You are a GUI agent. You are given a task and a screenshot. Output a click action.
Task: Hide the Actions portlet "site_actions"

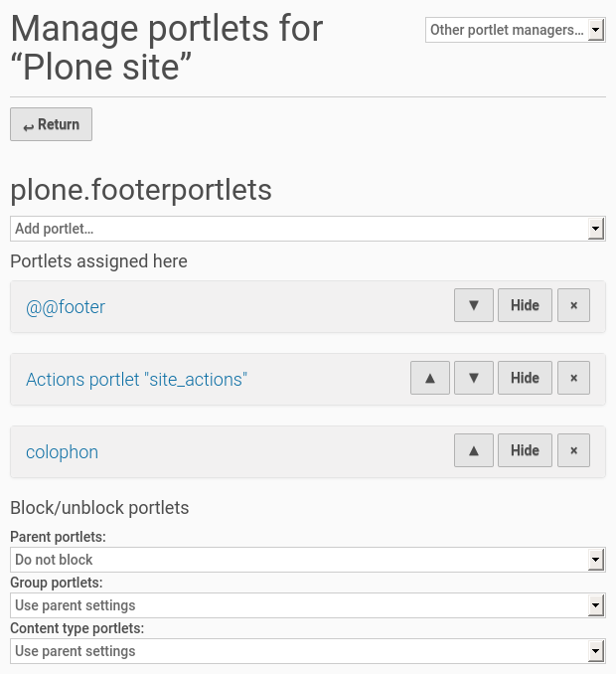point(525,378)
